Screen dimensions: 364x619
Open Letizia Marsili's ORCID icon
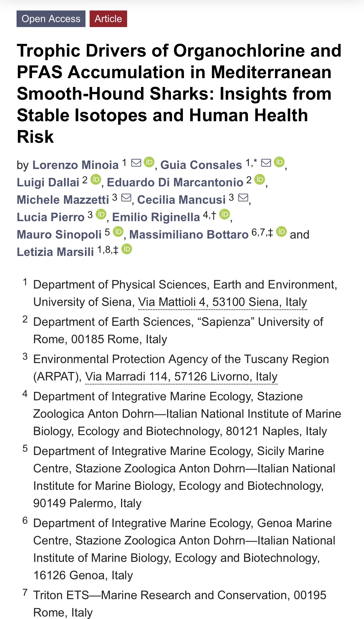127,249
